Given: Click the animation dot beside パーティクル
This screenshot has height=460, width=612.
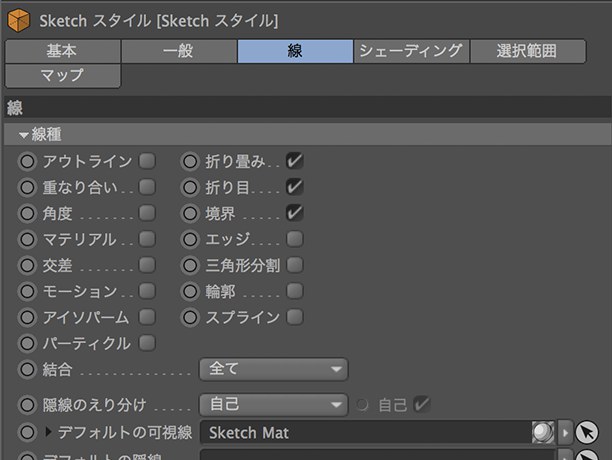Looking at the screenshot, I should coord(27,343).
